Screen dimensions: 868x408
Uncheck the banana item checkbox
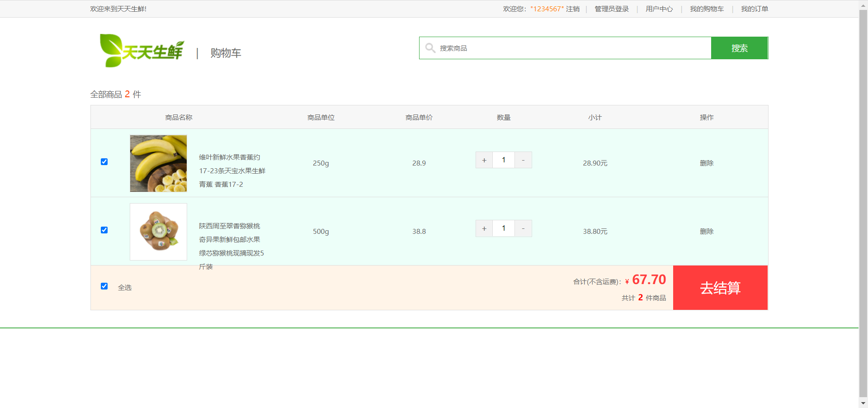104,162
